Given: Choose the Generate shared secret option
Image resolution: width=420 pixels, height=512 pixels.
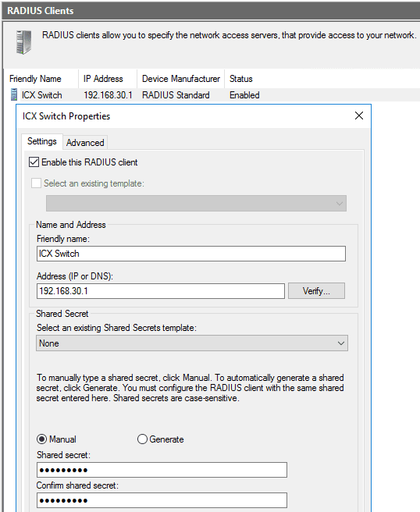Looking at the screenshot, I should (142, 439).
